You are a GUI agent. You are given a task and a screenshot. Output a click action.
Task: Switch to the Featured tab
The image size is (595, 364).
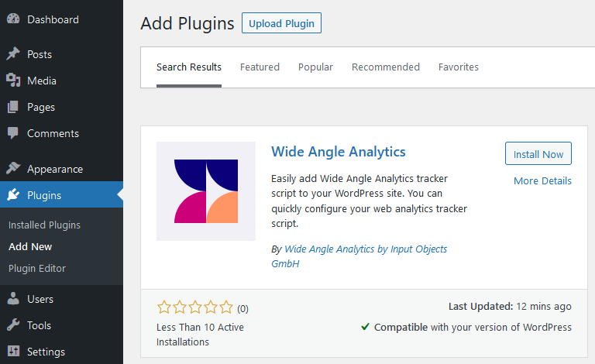[x=260, y=67]
